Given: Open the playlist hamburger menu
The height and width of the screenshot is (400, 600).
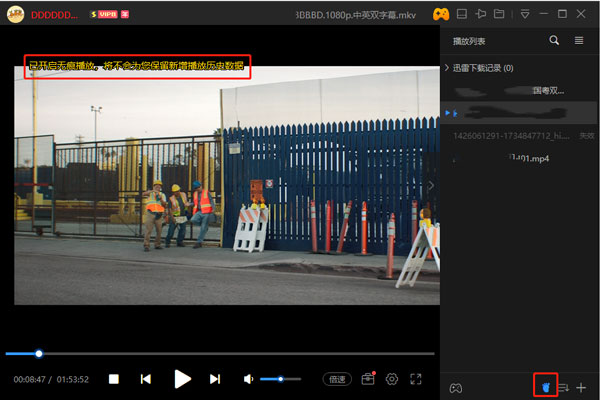Looking at the screenshot, I should 579,41.
